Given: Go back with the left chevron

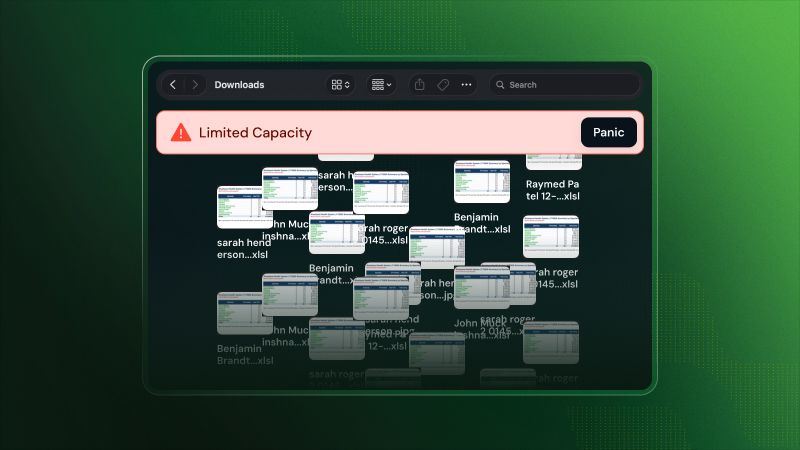Looking at the screenshot, I should [173, 85].
